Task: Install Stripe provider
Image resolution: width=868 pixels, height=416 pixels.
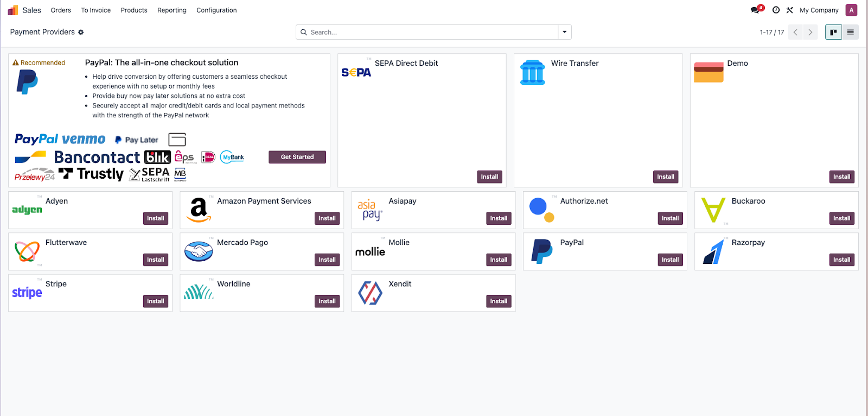Action: click(155, 301)
